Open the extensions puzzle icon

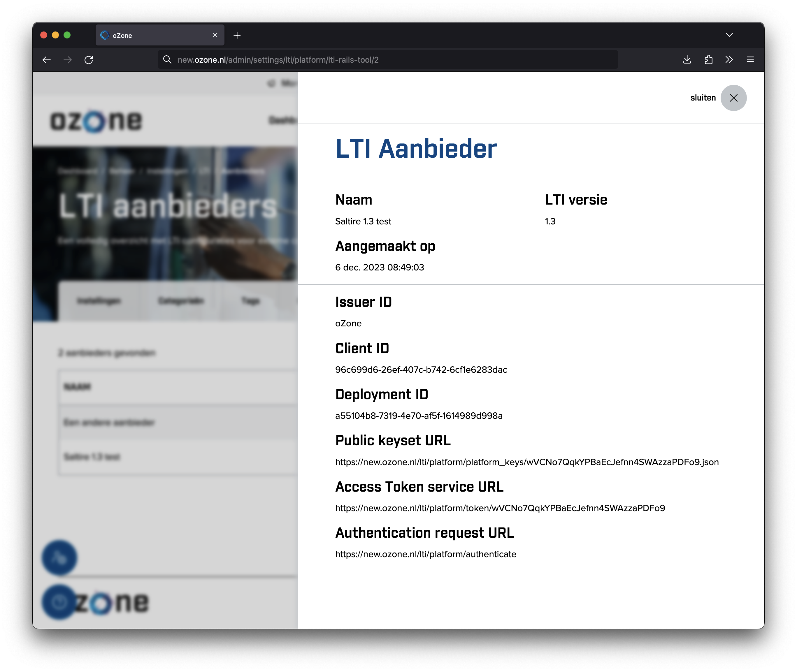point(708,59)
